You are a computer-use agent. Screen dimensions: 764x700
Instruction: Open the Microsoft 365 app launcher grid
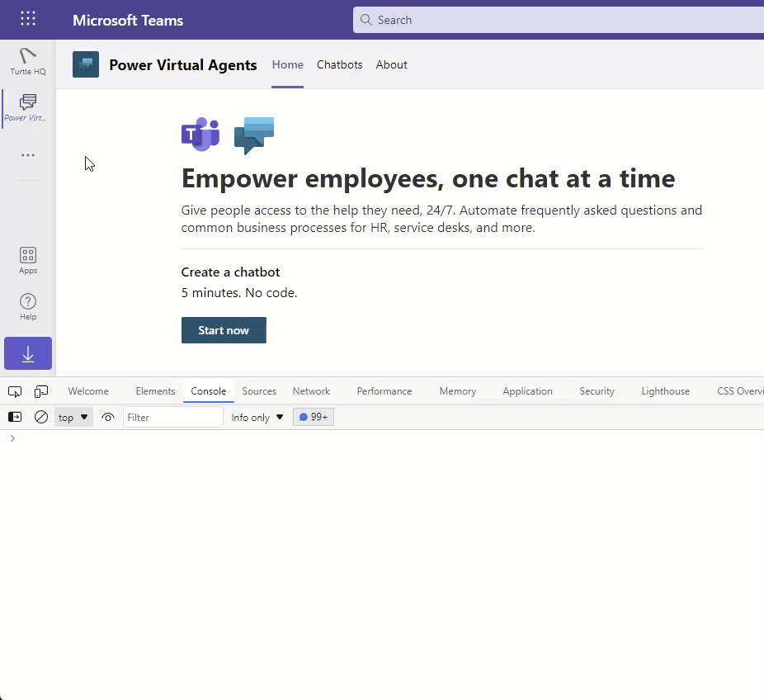pyautogui.click(x=28, y=19)
